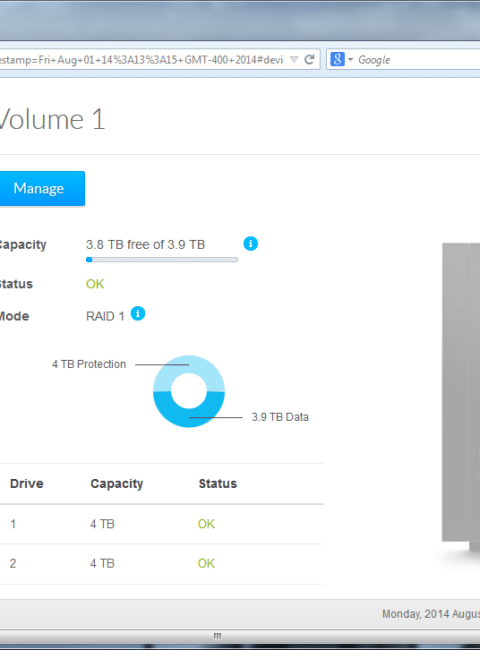Open the RAID 1 mode info icon
Viewport: 480px width, 650px height.
pyautogui.click(x=138, y=313)
